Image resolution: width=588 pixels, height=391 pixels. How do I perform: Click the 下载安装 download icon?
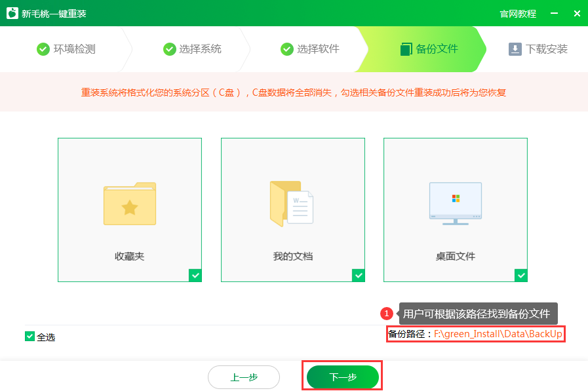click(x=515, y=49)
